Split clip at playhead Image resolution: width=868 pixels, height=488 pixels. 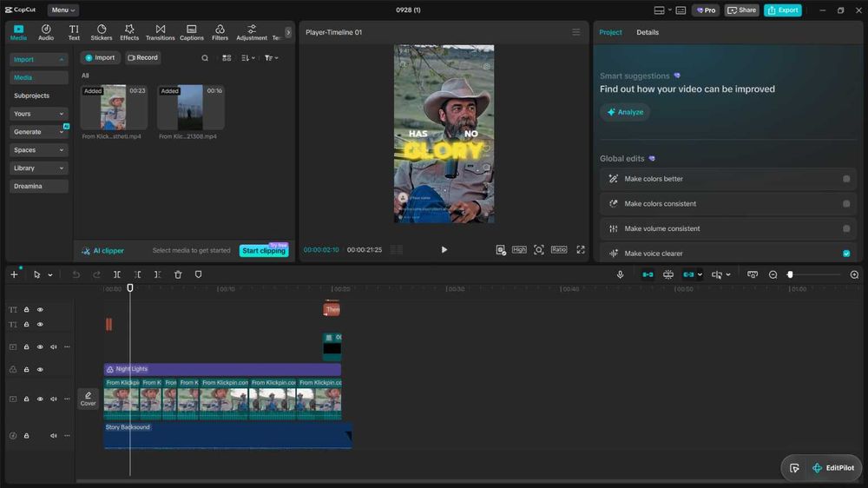[x=117, y=274]
